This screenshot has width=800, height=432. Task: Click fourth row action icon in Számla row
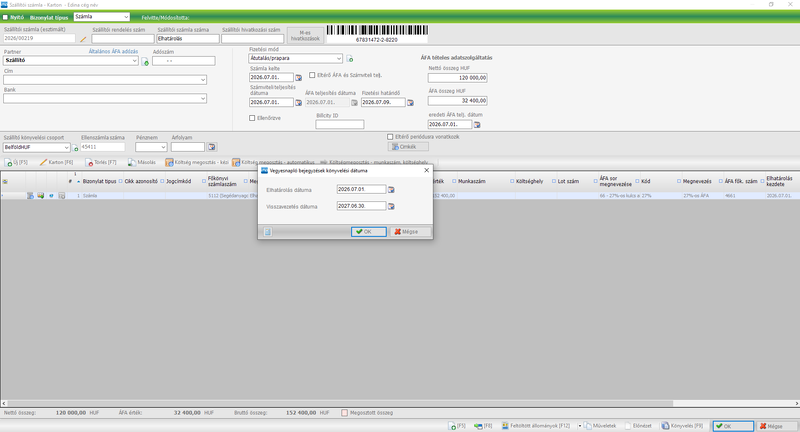[62, 196]
